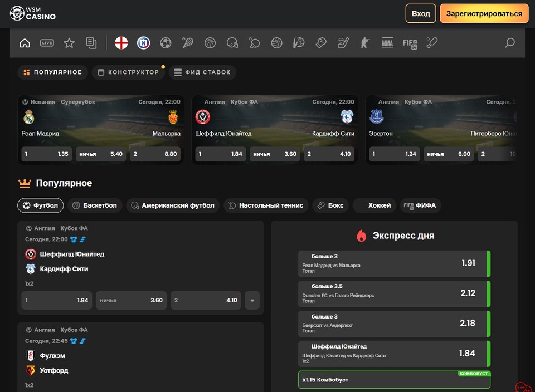Select the FIFA esports icon
Viewport: 535px width, 392px height.
[x=410, y=43]
